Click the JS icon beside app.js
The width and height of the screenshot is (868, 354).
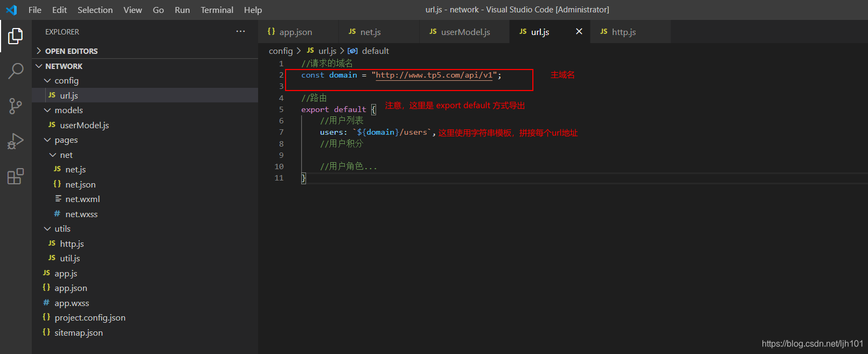46,273
